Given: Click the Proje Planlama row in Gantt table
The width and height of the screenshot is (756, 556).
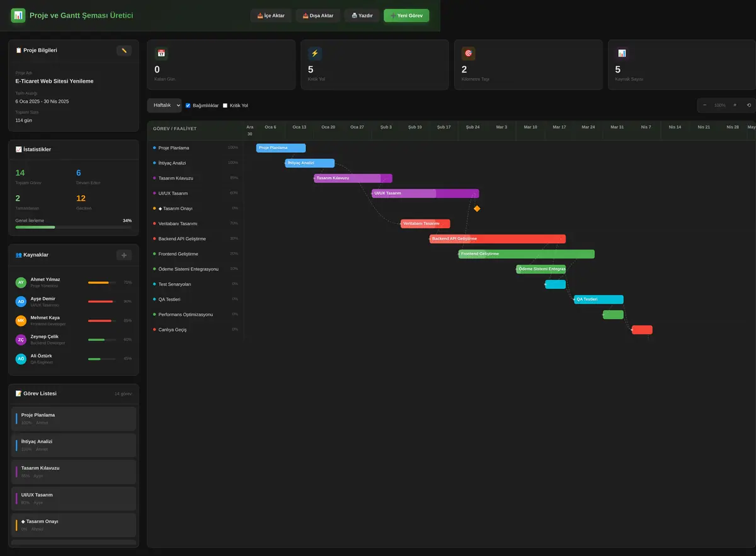Looking at the screenshot, I should [195, 148].
